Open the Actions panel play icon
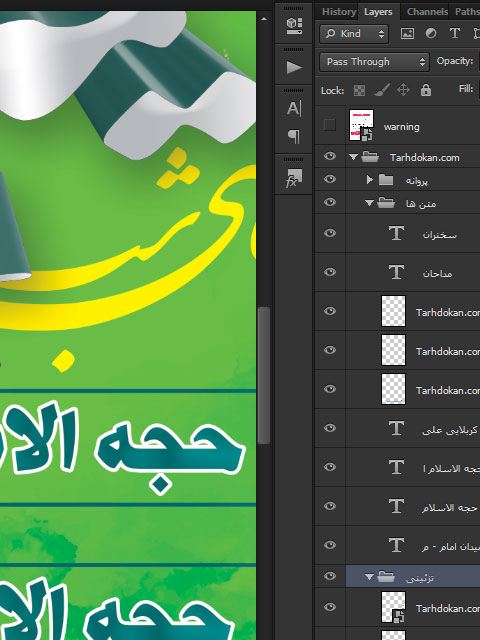The image size is (480, 640). pos(294,67)
